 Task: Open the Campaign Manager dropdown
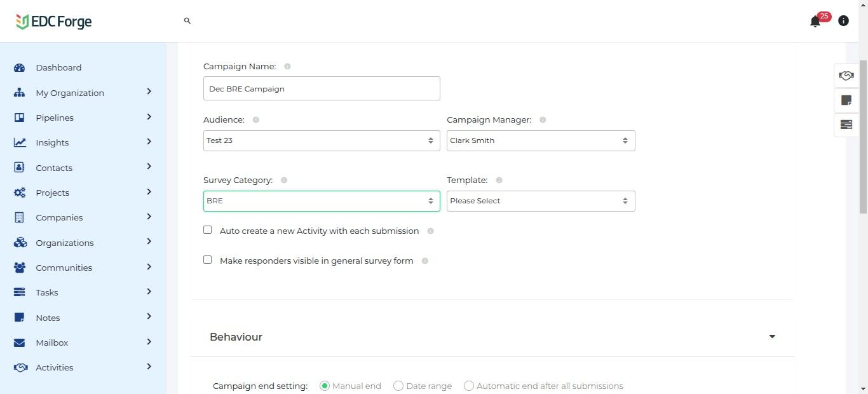(540, 140)
